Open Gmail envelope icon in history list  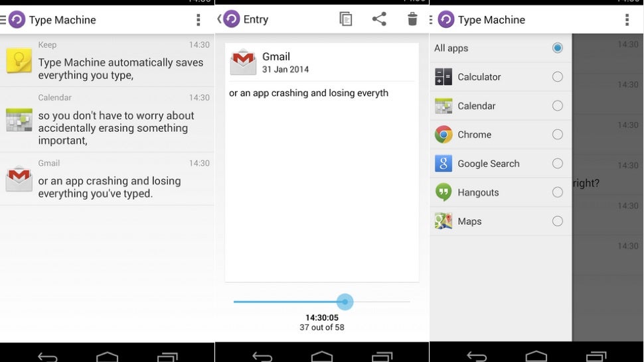(x=19, y=179)
